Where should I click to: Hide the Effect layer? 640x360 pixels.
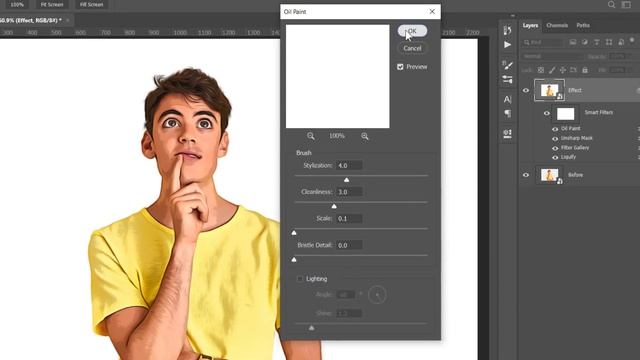point(526,90)
